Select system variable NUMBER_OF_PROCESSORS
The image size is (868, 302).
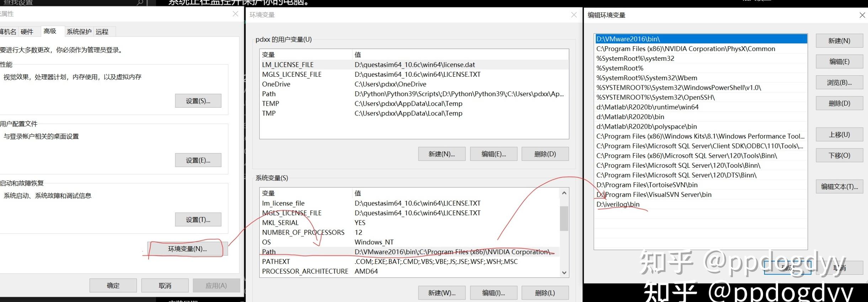point(410,232)
